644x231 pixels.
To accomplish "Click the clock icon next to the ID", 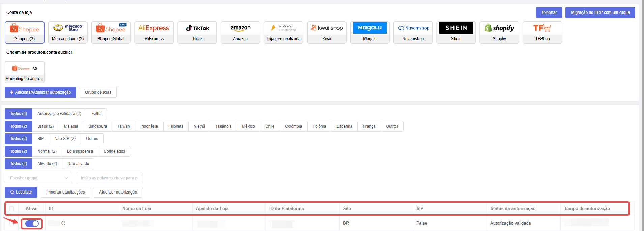I will coord(63,223).
